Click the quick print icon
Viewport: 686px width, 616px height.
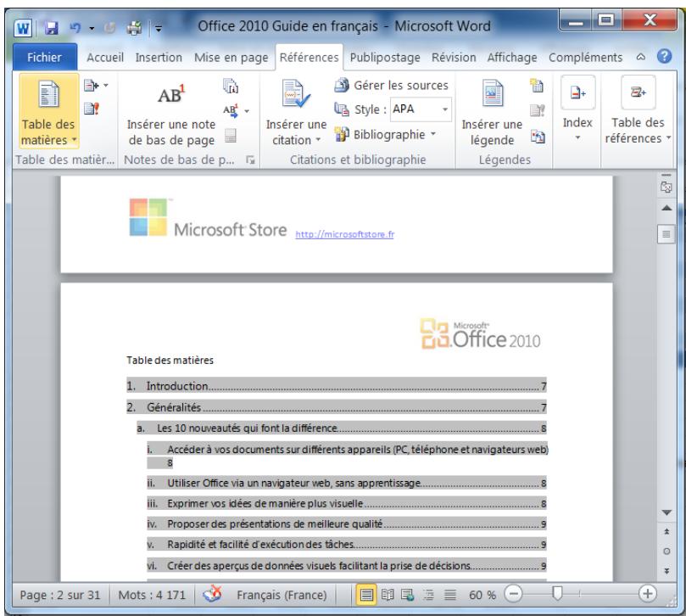pyautogui.click(x=134, y=29)
